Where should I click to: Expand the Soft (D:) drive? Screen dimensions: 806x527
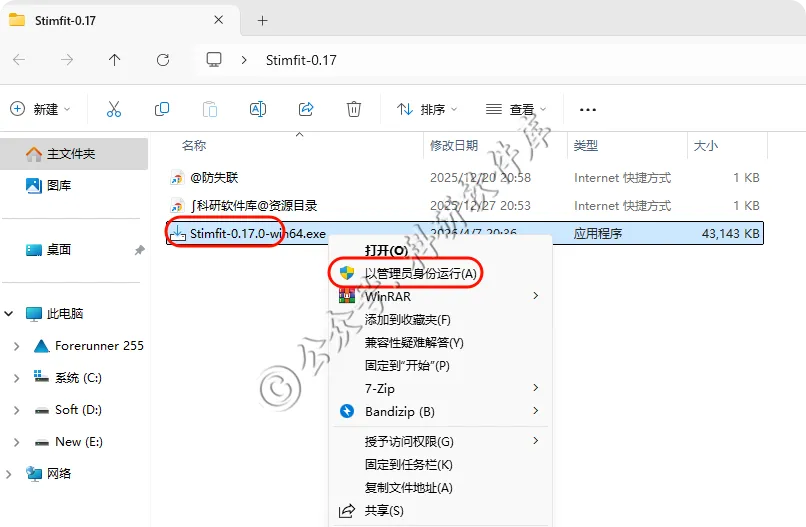coord(16,410)
